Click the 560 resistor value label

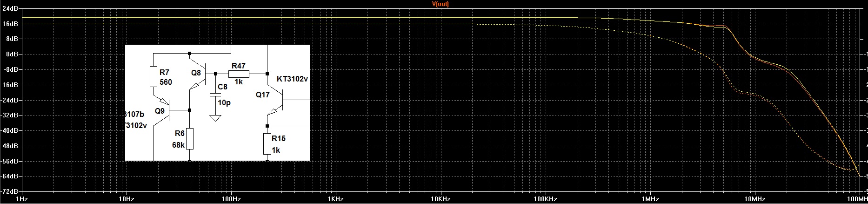click(x=166, y=82)
